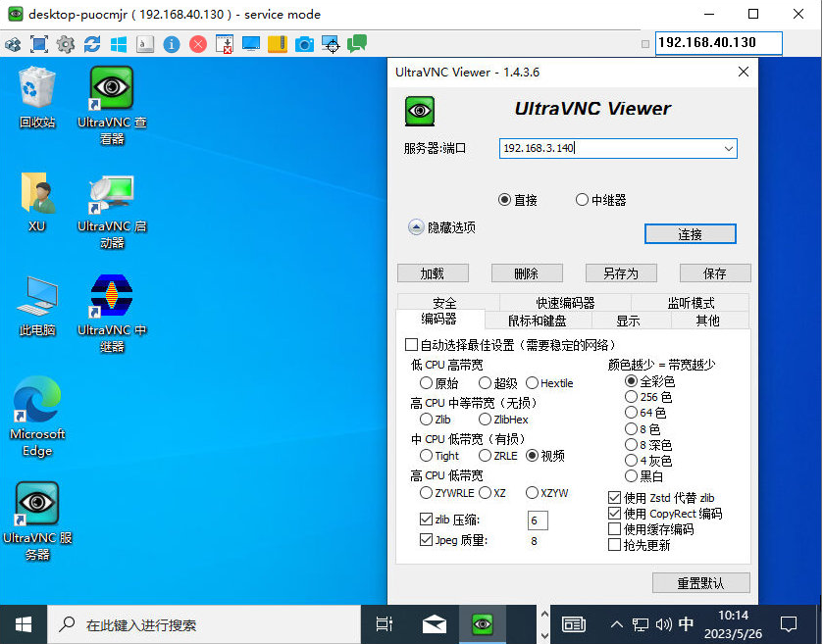This screenshot has height=644, width=823.
Task: Open server address dropdown arrow
Action: pyautogui.click(x=728, y=148)
